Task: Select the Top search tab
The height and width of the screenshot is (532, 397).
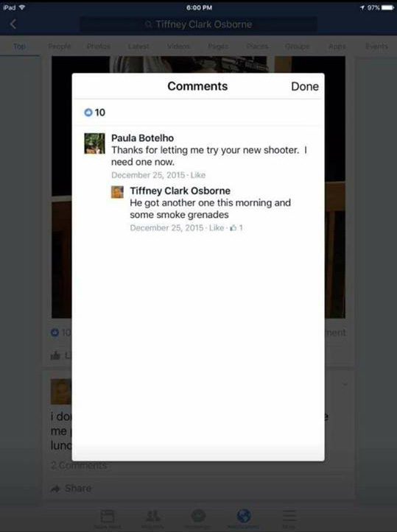Action: 19,46
